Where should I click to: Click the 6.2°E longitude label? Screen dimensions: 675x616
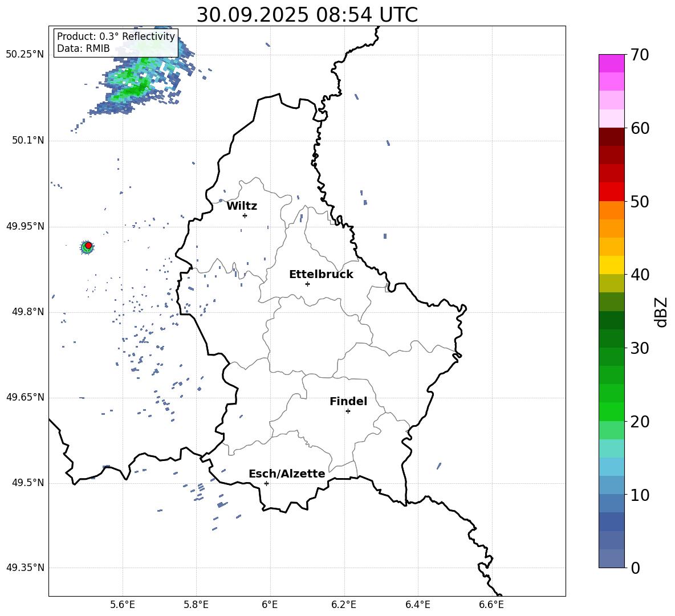[x=344, y=605]
